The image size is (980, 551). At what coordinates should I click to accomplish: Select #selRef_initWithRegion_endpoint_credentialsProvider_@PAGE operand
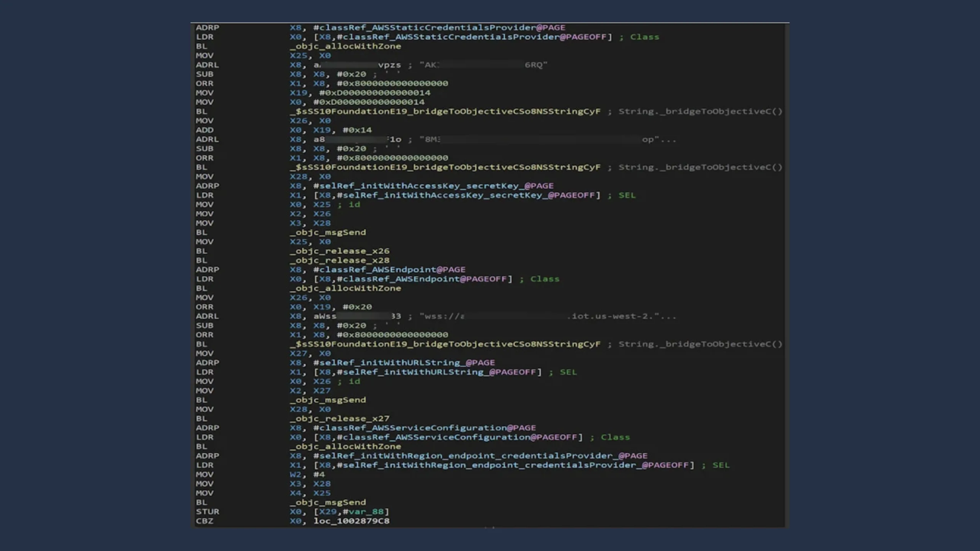pyautogui.click(x=480, y=456)
